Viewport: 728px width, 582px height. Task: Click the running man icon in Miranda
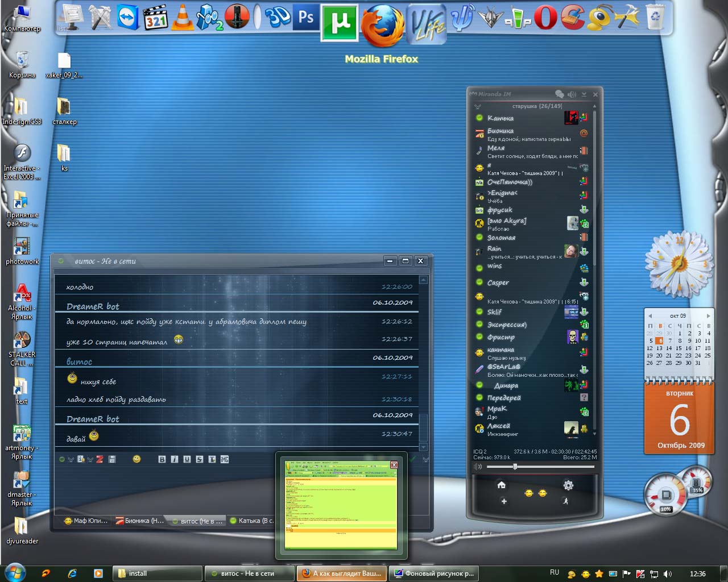[x=565, y=501]
